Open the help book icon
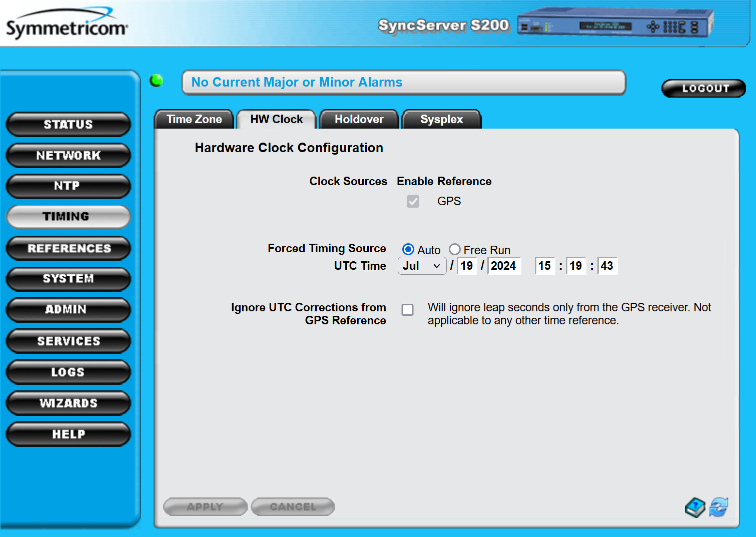 695,507
